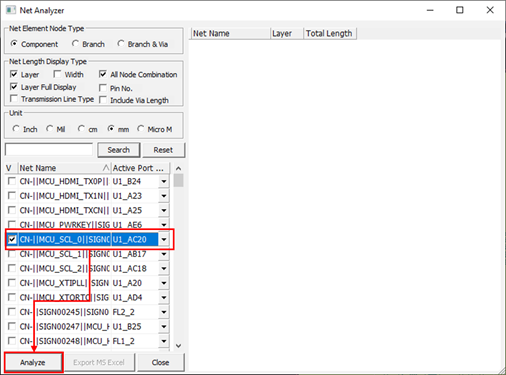Click the Analyze button
The width and height of the screenshot is (506, 375).
click(33, 362)
